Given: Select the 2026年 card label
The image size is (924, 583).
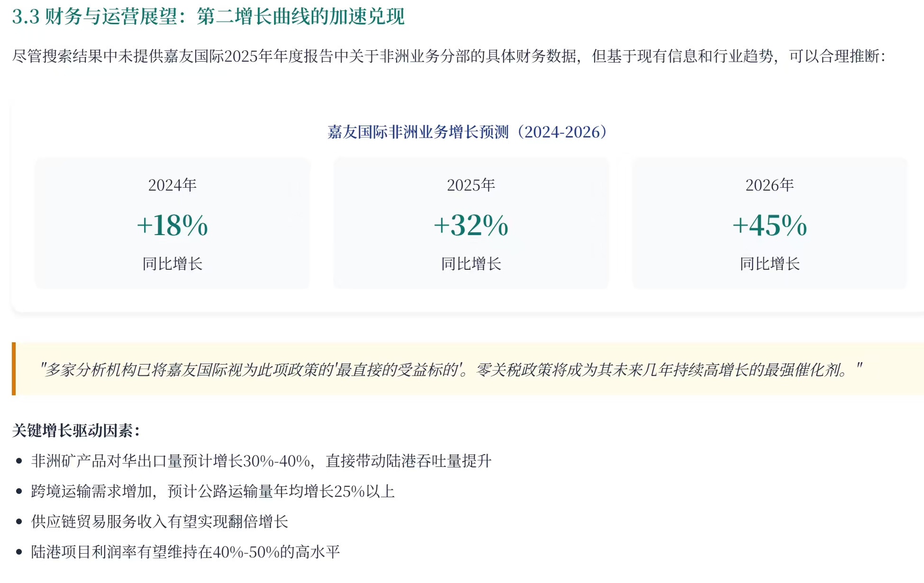Looking at the screenshot, I should coord(770,185).
